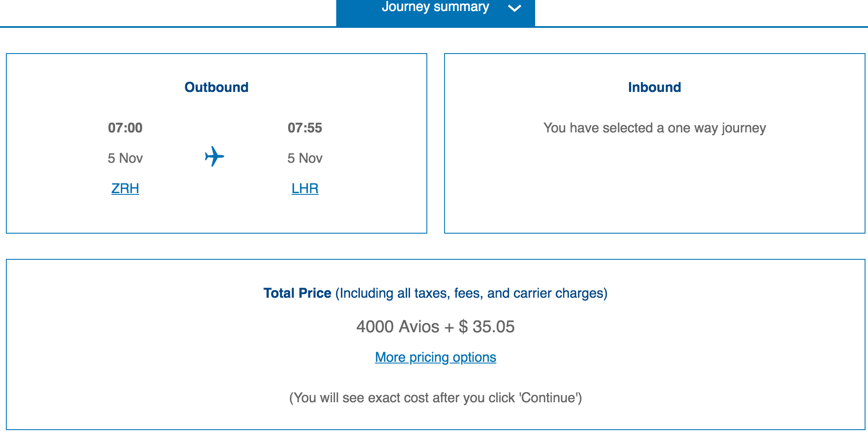Click the Journey summary tab label
The width and height of the screenshot is (868, 436).
pos(435,7)
